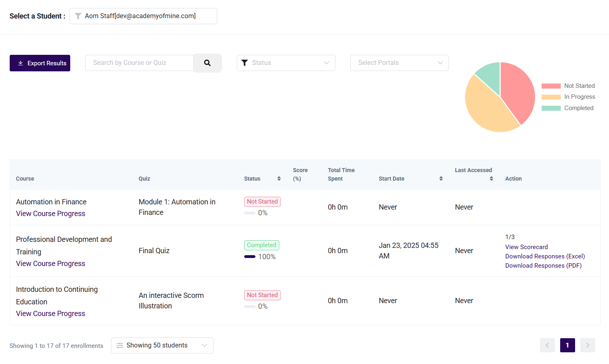The image size is (609, 364).
Task: Sort table by Start Date arrows
Action: pyautogui.click(x=441, y=179)
